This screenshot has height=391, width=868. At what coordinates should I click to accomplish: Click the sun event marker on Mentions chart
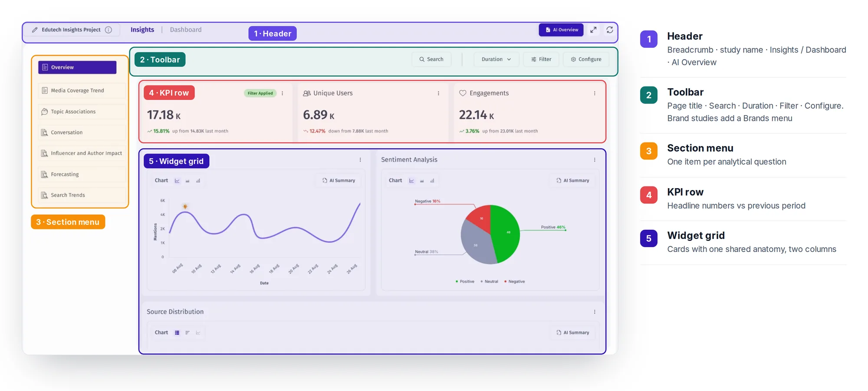(x=185, y=206)
